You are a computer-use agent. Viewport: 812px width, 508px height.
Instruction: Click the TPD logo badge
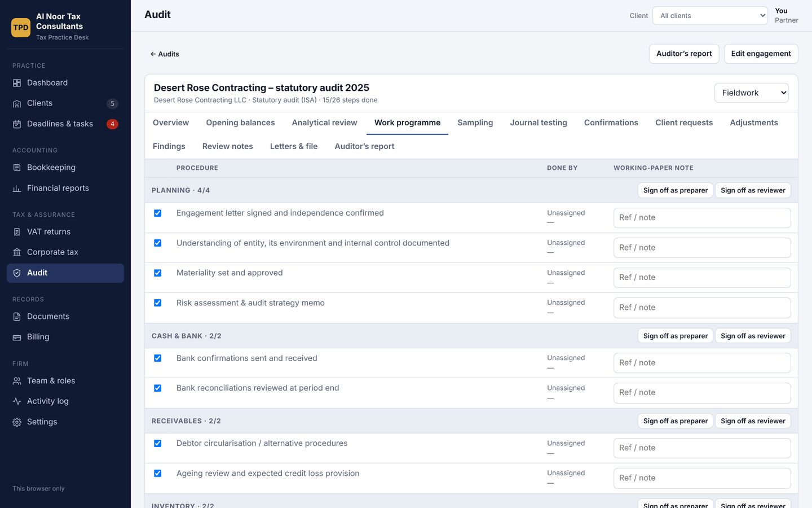[21, 27]
